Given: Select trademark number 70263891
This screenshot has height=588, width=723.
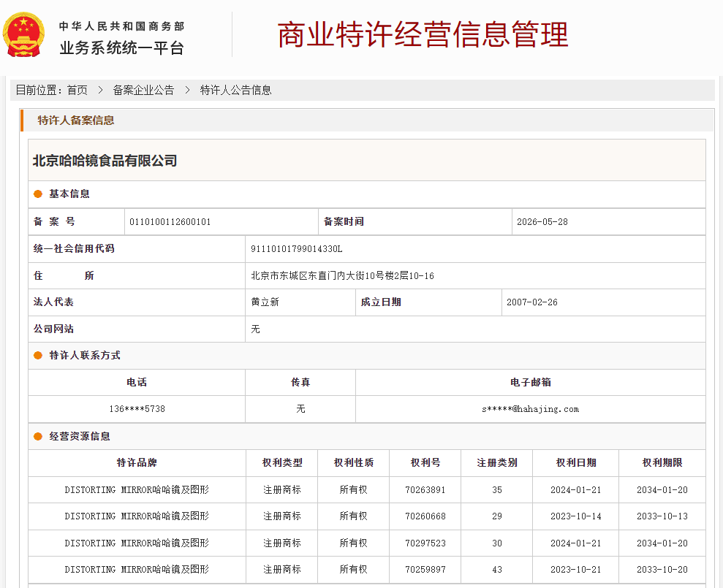Looking at the screenshot, I should [x=425, y=490].
